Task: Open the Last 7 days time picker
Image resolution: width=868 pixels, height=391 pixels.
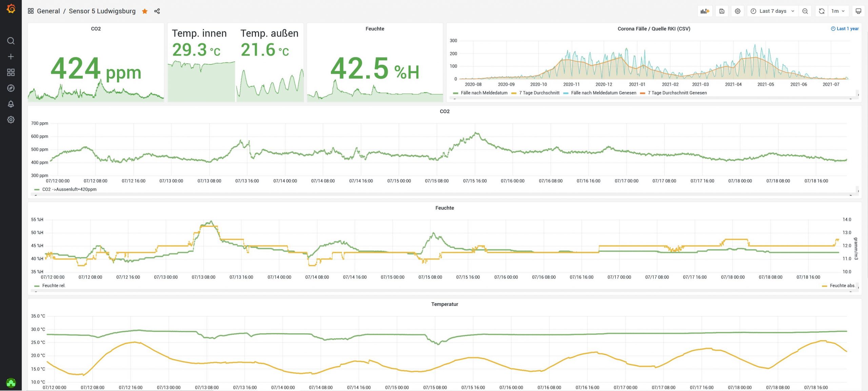Action: tap(772, 11)
